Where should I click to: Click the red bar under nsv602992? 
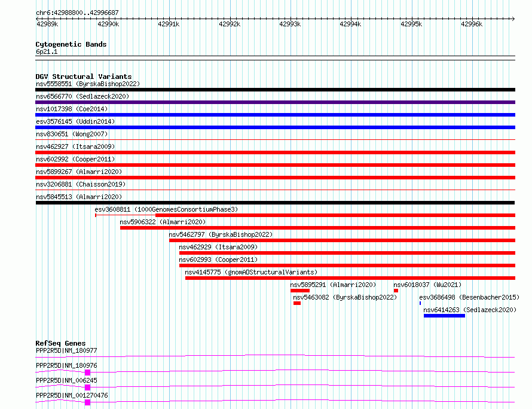[275, 165]
